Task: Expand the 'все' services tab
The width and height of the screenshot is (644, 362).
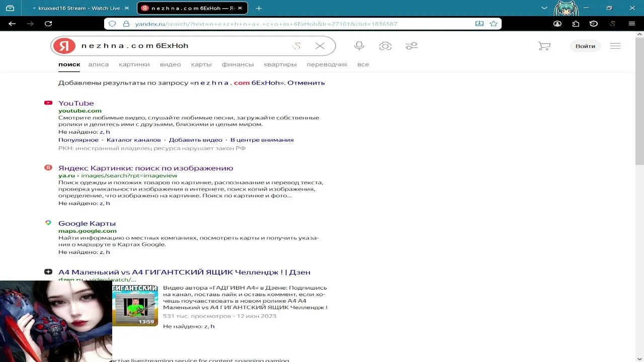Action: coord(363,64)
